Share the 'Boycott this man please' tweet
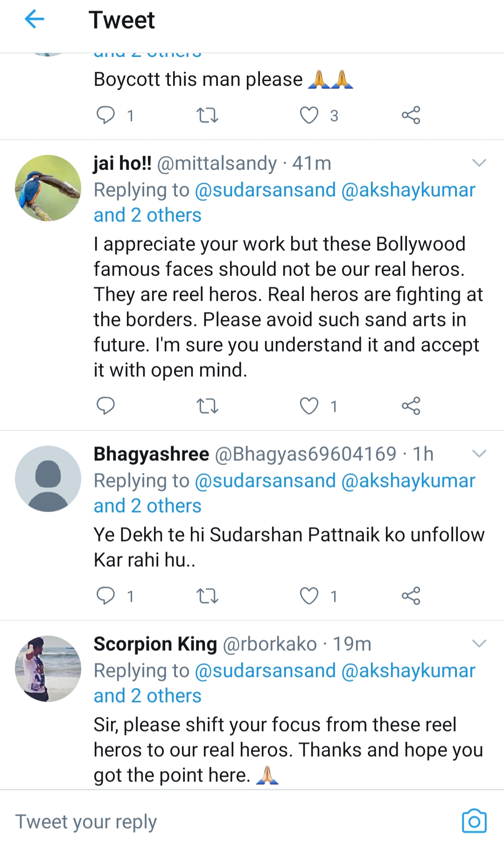The height and width of the screenshot is (843, 504). click(x=411, y=115)
